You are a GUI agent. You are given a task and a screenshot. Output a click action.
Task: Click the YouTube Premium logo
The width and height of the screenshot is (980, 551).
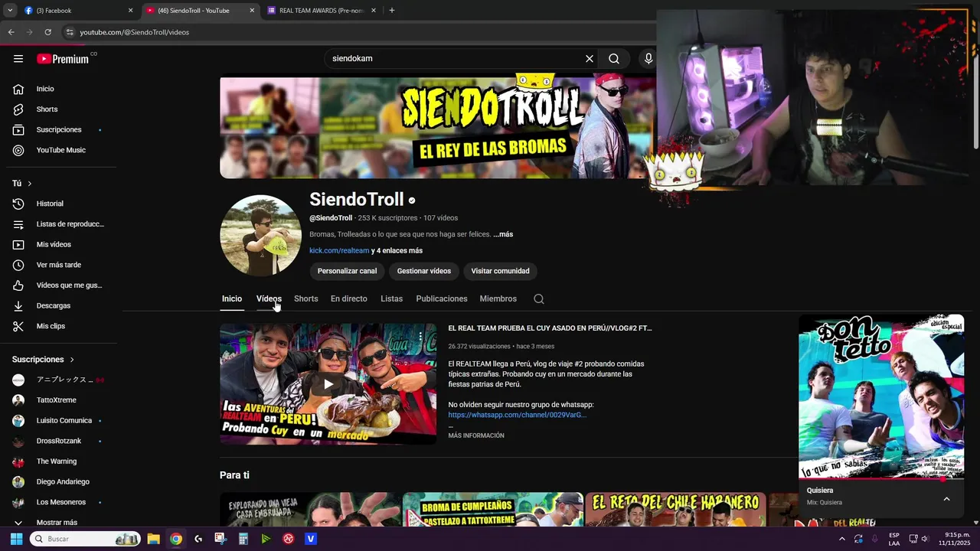tap(63, 59)
